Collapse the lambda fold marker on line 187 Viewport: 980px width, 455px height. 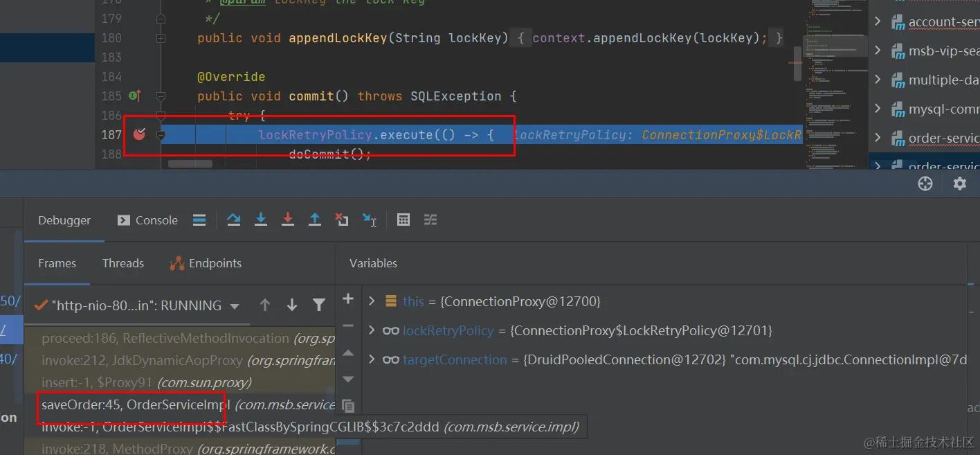point(161,135)
